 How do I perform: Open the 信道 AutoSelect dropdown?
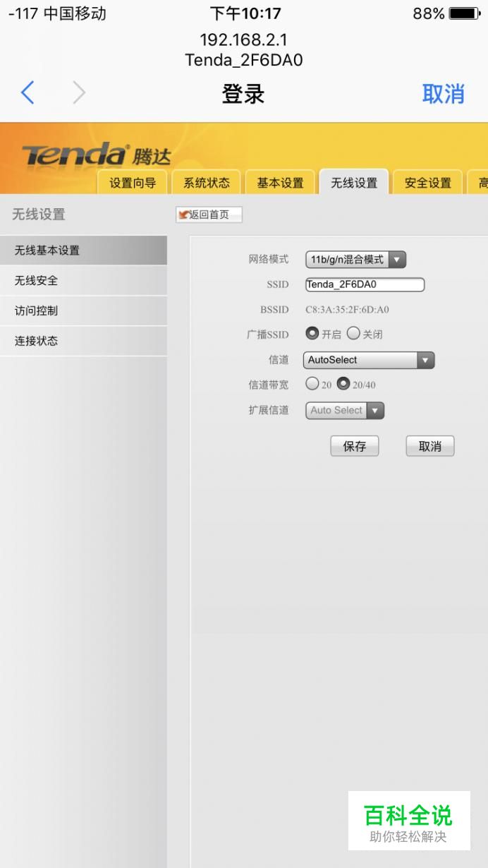pyautogui.click(x=369, y=360)
